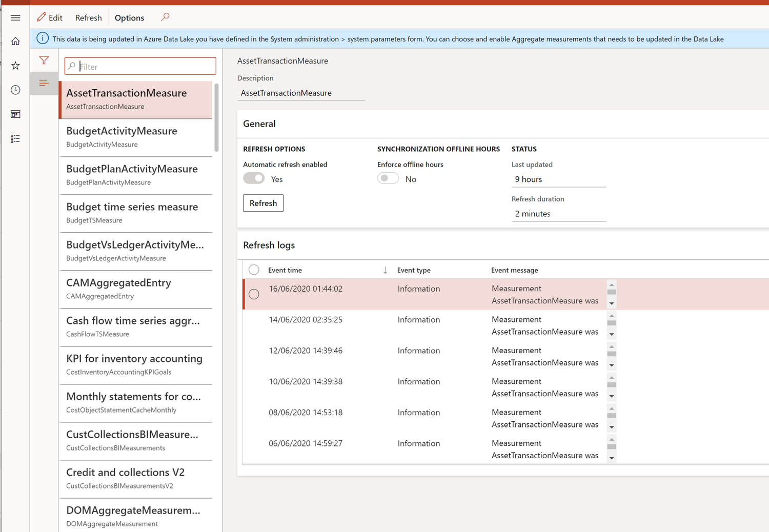This screenshot has height=532, width=769.
Task: Select the 16/06/2020 log entry radio button
Action: pyautogui.click(x=254, y=294)
